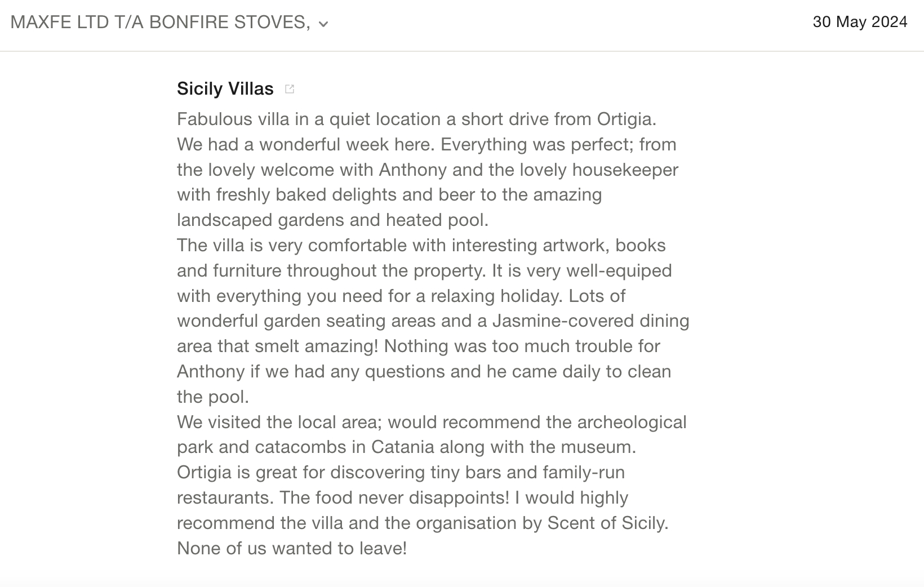The width and height of the screenshot is (924, 587).
Task: Click the MAXFE LTD T/A BONFIRE STOVES sender name
Action: (160, 22)
